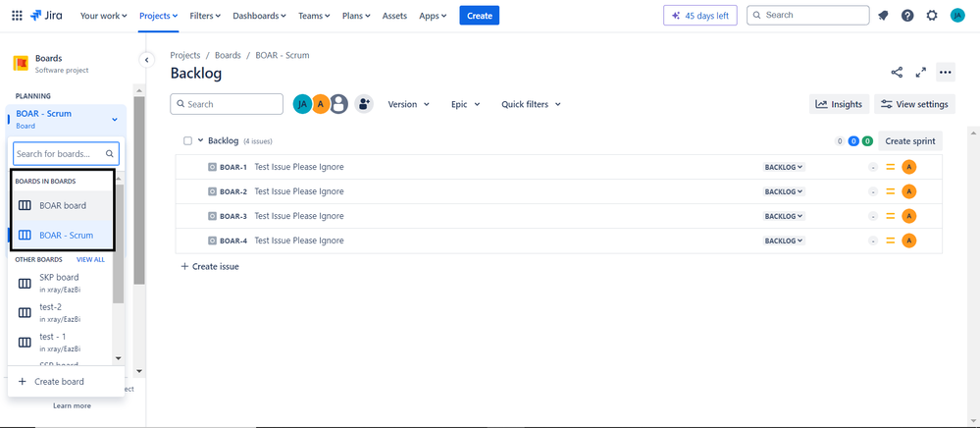The height and width of the screenshot is (428, 980).
Task: Click the VIEW ALL link
Action: [x=90, y=260]
